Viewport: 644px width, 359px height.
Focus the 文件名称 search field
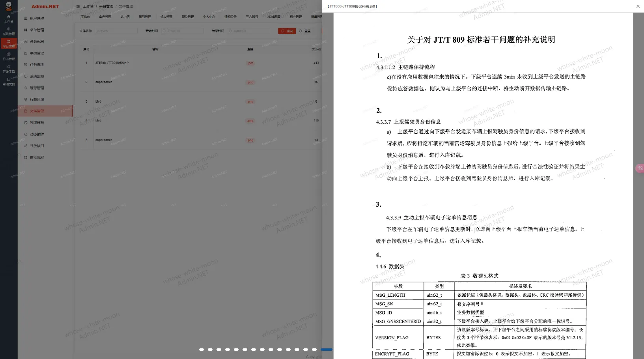click(116, 31)
